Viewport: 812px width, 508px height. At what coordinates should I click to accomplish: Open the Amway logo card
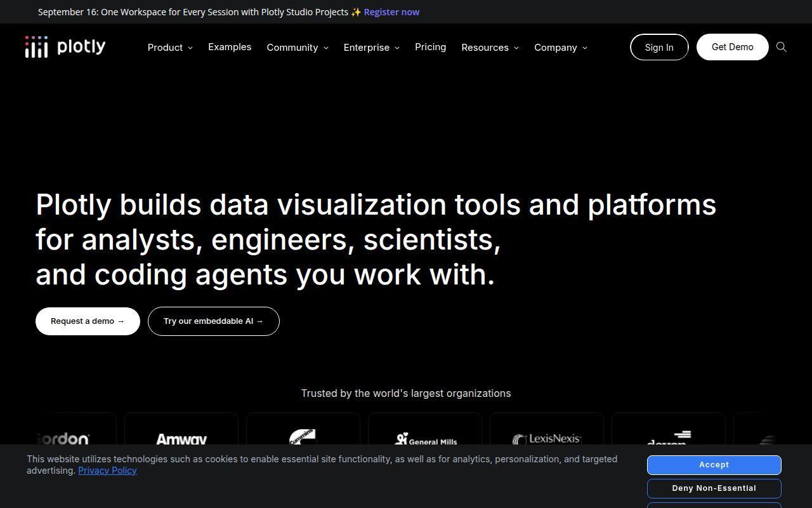click(x=181, y=429)
